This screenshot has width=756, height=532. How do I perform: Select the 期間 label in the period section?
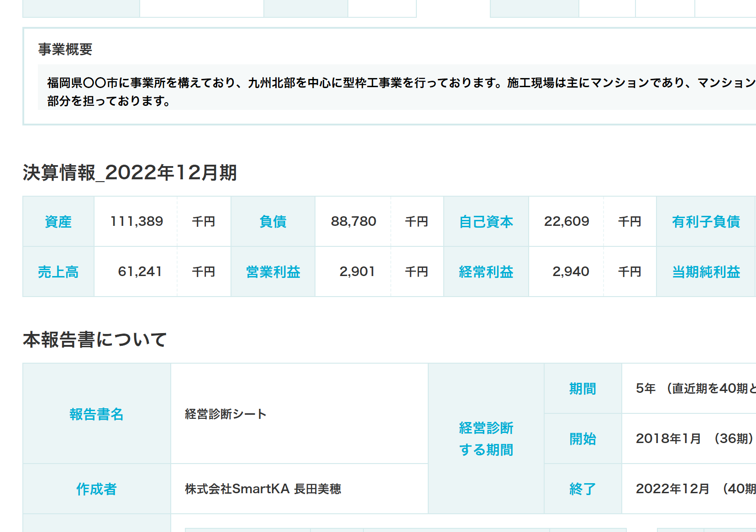583,389
